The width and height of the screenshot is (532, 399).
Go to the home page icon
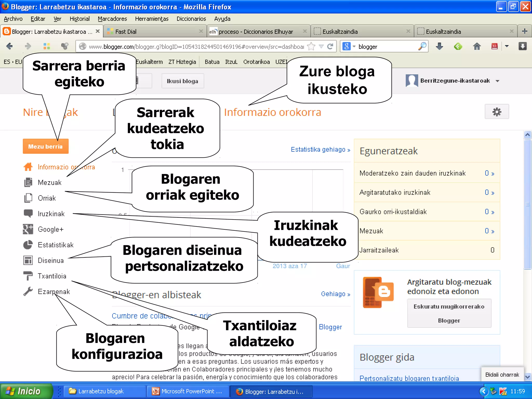tap(477, 46)
